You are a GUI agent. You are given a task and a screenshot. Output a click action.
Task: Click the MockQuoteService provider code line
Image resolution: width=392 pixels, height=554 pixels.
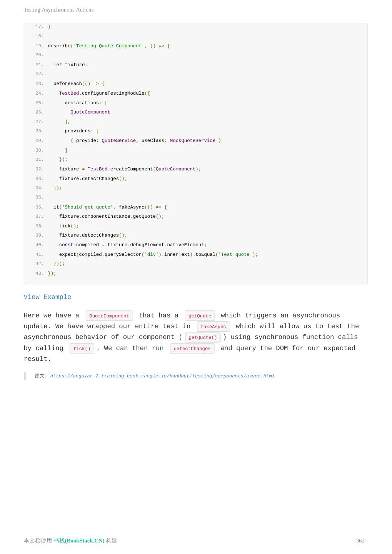click(145, 140)
